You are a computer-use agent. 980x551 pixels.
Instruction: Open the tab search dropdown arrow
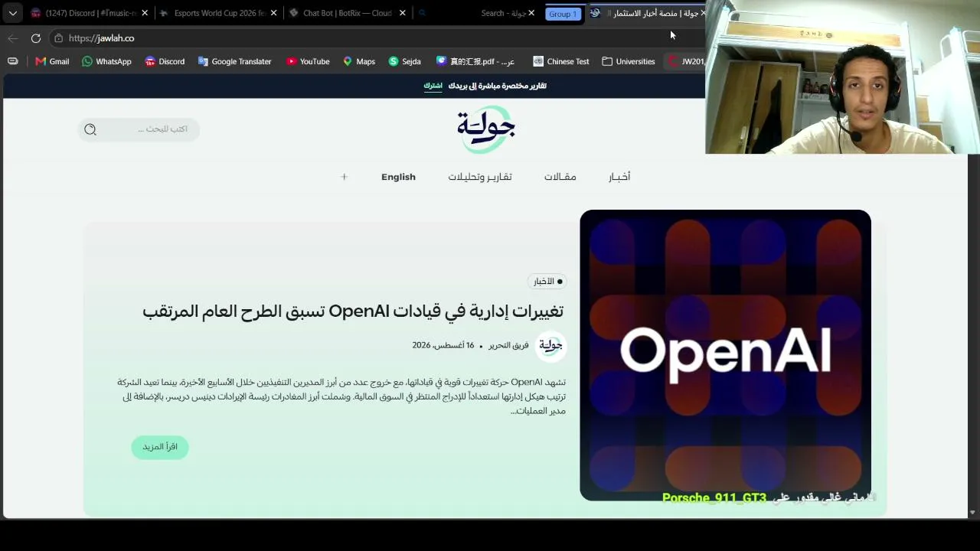[x=13, y=13]
